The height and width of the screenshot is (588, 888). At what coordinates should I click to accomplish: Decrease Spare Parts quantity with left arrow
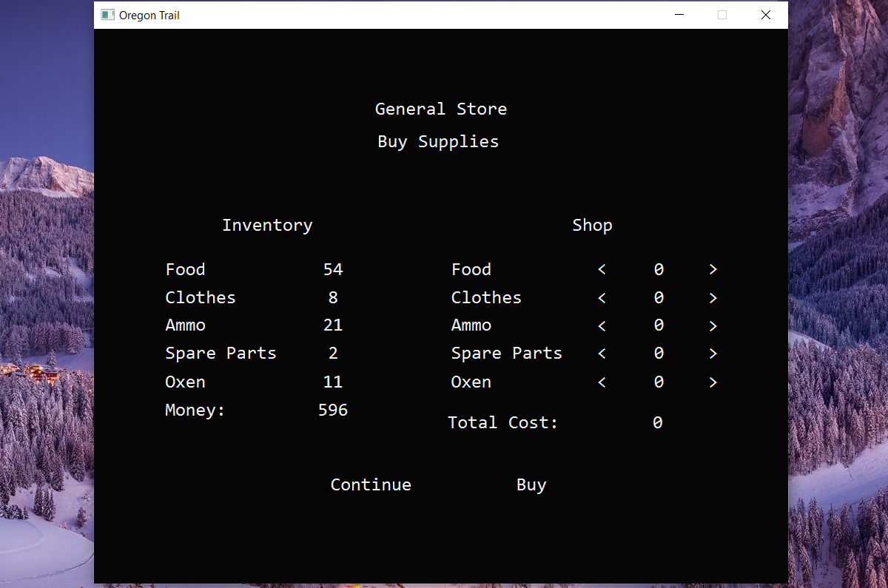coord(602,354)
